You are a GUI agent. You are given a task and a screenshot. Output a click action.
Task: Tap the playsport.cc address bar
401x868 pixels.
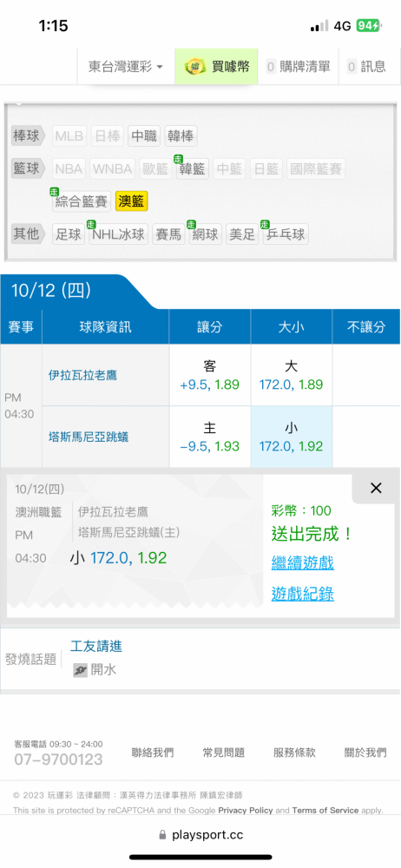[x=200, y=835]
